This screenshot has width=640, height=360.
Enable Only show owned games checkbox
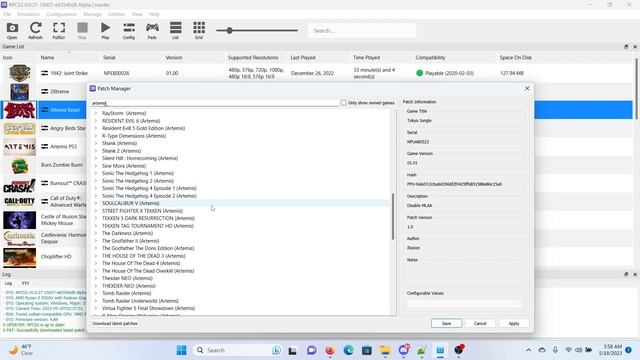tap(343, 103)
